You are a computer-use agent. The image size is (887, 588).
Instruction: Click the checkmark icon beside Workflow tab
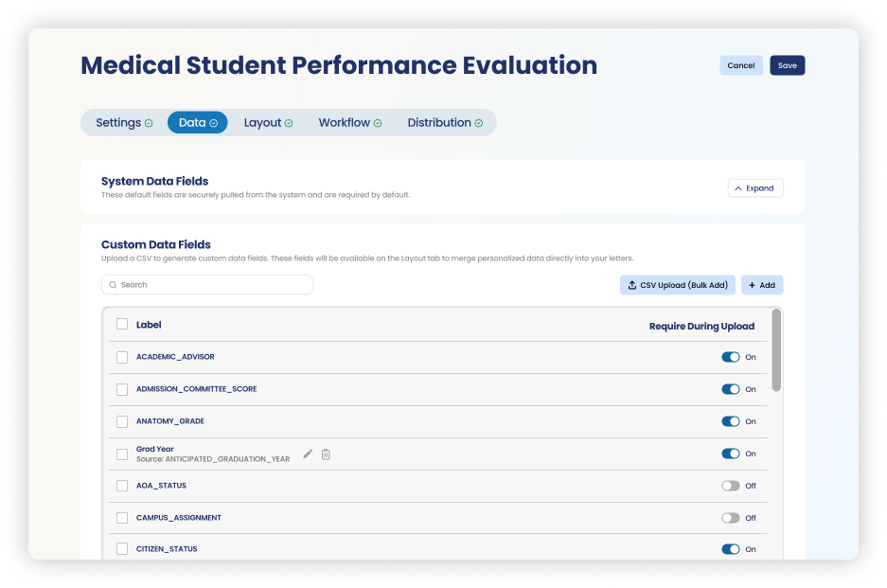tap(376, 122)
